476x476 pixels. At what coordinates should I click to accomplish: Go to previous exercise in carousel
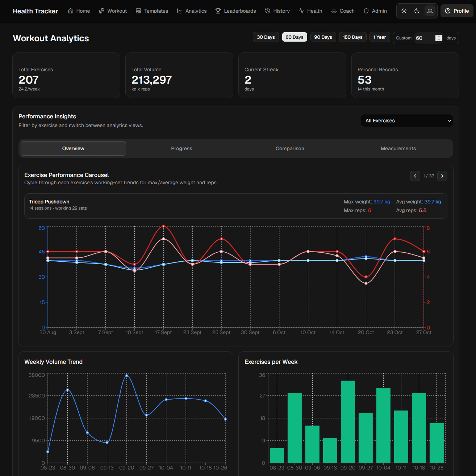[415, 176]
